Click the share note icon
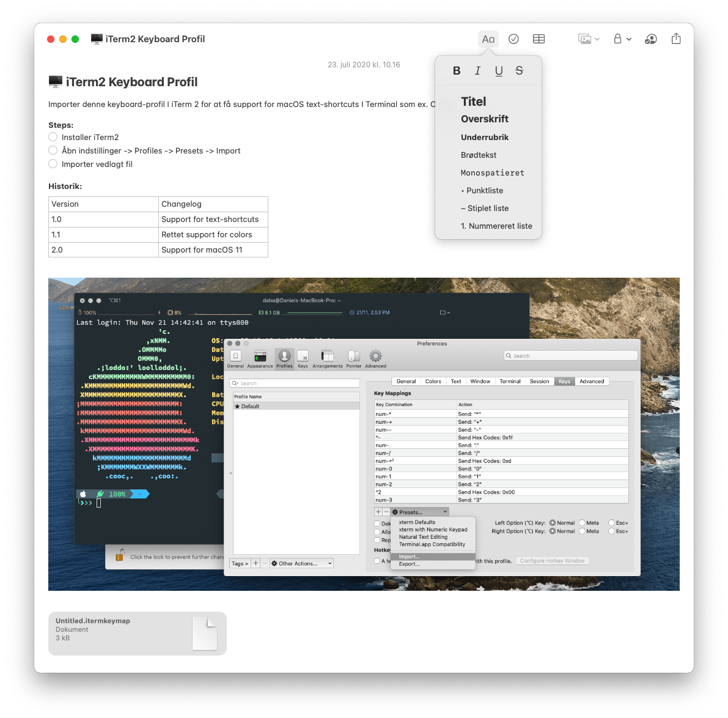 (676, 39)
